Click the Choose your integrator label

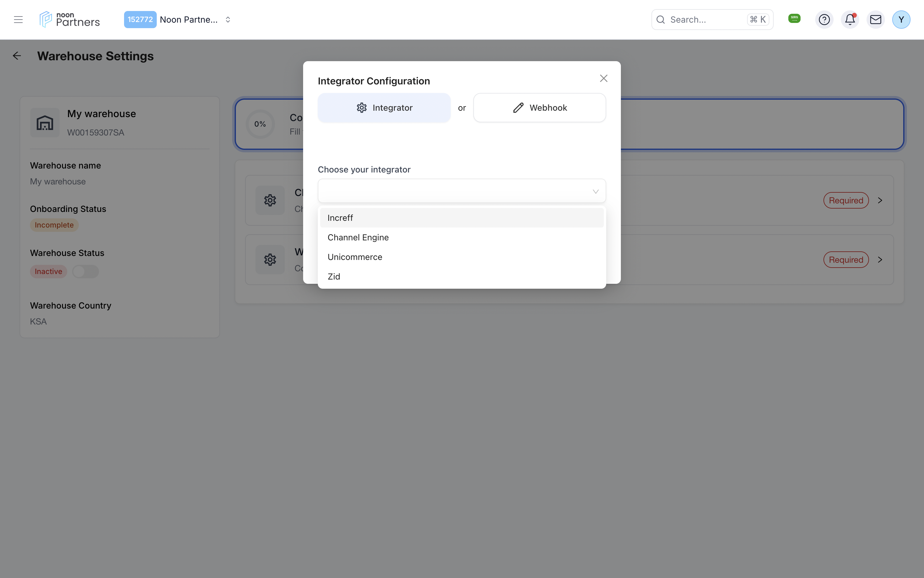(x=364, y=169)
